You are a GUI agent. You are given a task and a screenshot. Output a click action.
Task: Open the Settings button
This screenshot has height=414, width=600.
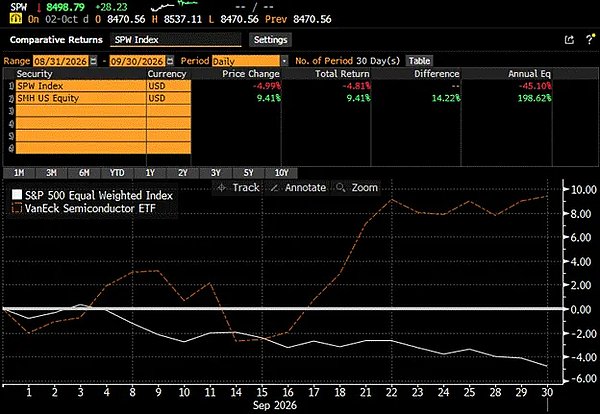(271, 40)
